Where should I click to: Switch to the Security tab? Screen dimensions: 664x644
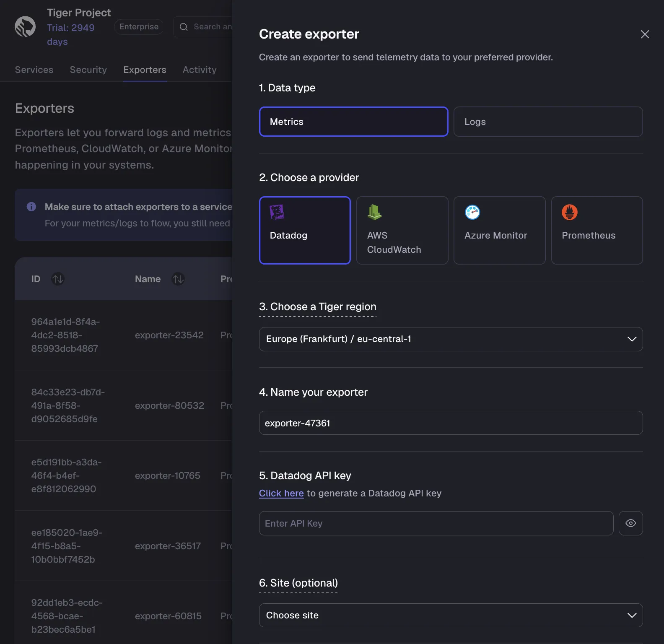click(x=88, y=70)
